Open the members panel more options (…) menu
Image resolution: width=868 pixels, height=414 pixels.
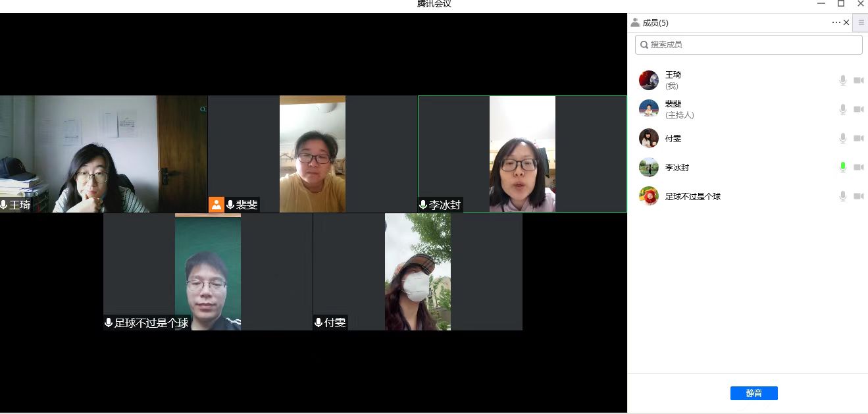836,22
